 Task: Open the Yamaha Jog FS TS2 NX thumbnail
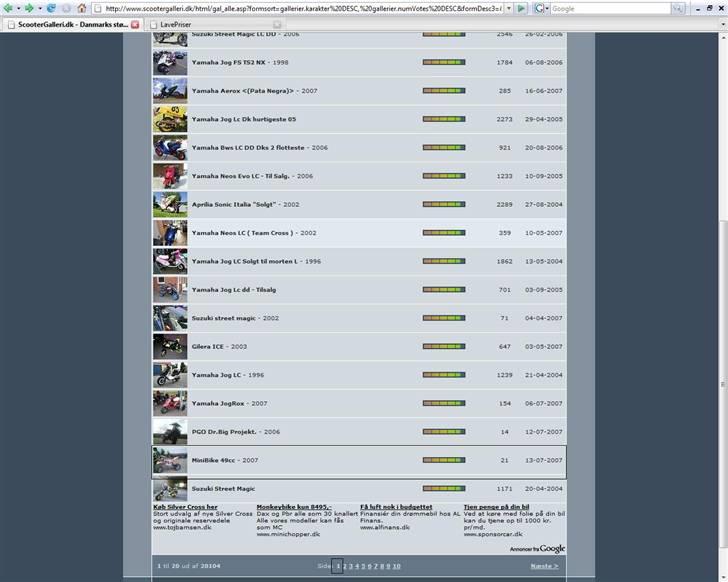tap(170, 62)
